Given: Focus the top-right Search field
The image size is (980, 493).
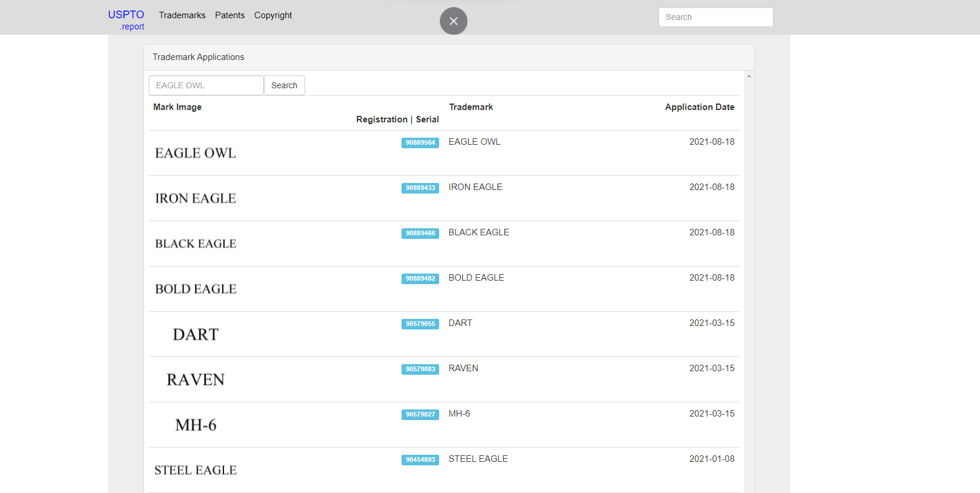Looking at the screenshot, I should [x=715, y=17].
